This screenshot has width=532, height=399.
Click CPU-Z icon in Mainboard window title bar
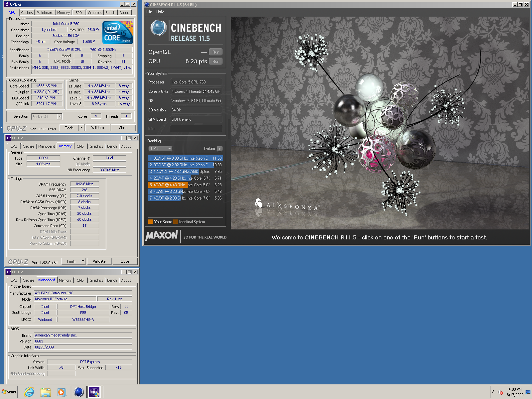(9, 272)
